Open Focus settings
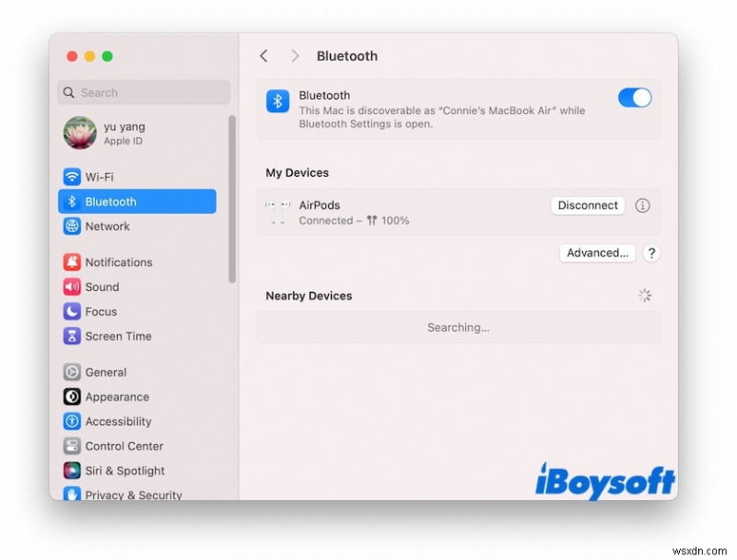Image resolution: width=737 pixels, height=560 pixels. coord(137,311)
